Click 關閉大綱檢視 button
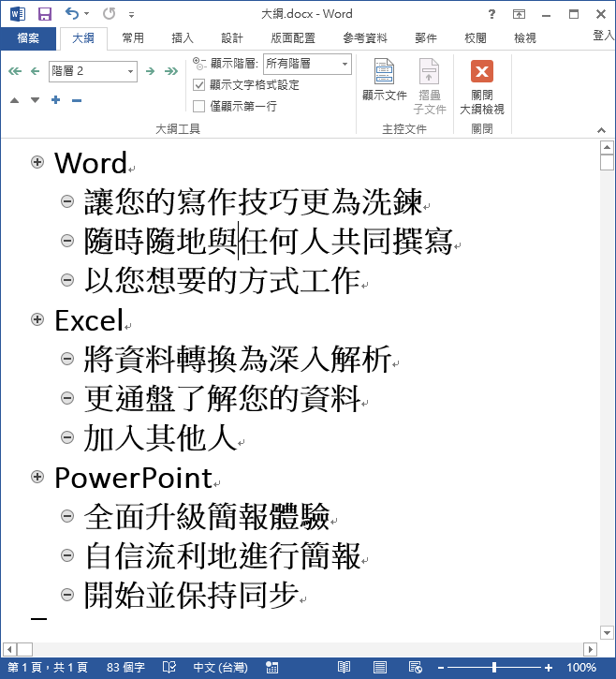This screenshot has height=679, width=616. tap(482, 86)
